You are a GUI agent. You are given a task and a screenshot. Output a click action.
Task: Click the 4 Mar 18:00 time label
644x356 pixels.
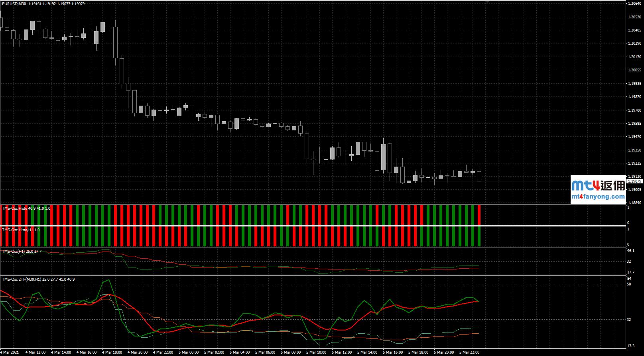click(112, 352)
